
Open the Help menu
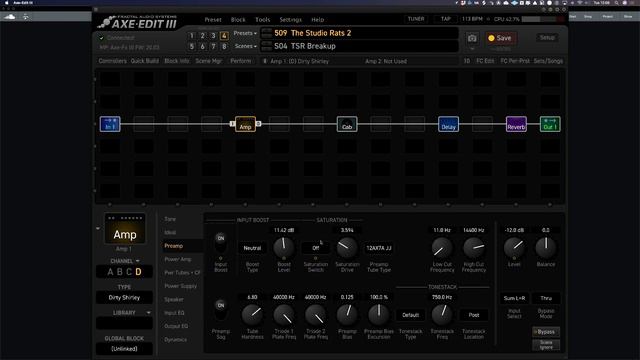click(x=318, y=20)
